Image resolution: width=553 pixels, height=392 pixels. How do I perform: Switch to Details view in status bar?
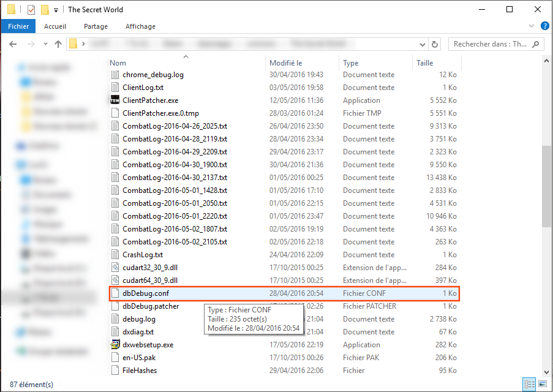(529, 384)
